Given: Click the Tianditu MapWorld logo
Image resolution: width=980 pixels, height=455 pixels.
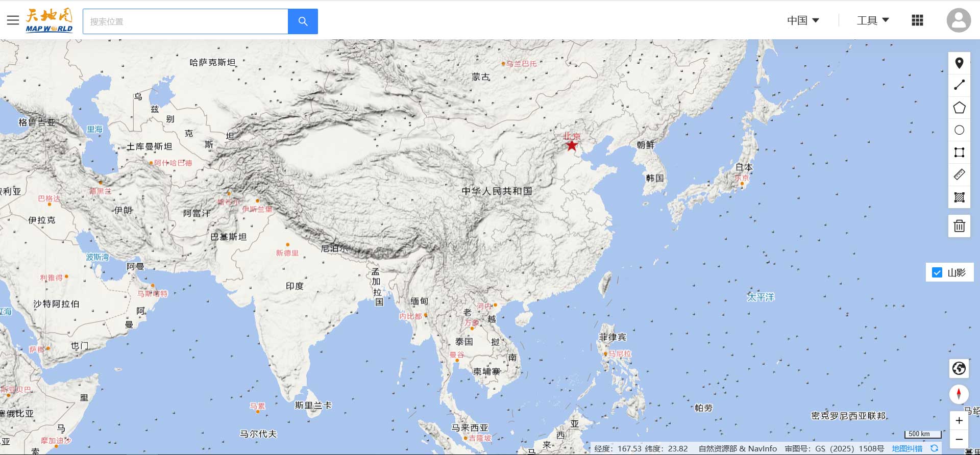Looking at the screenshot, I should tap(49, 20).
